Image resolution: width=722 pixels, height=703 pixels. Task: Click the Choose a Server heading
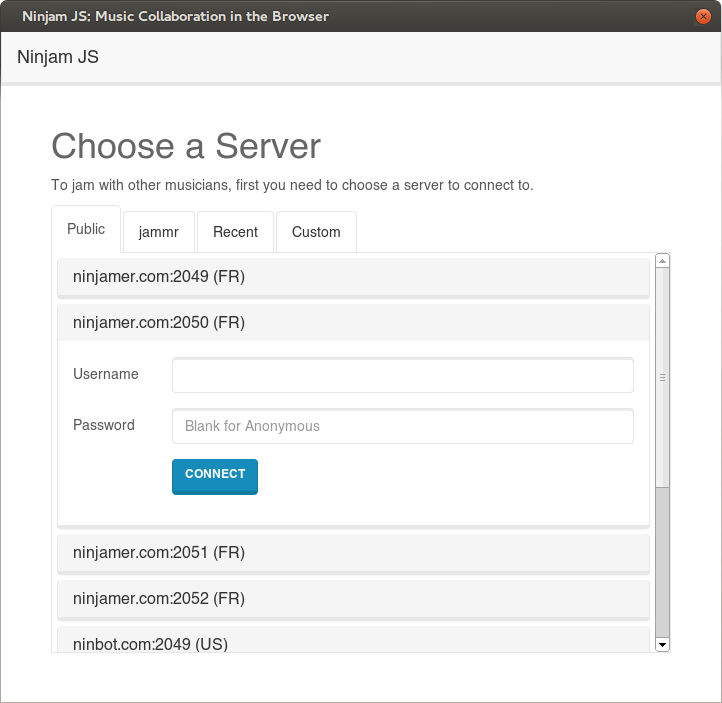(x=186, y=146)
